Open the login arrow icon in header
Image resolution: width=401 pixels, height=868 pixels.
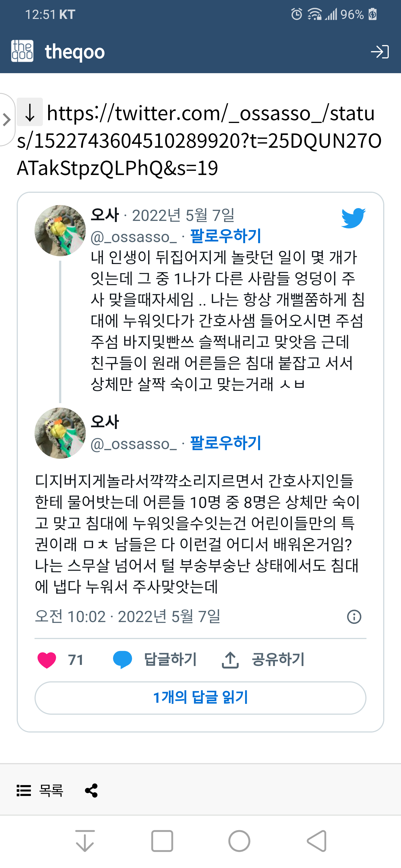point(379,52)
